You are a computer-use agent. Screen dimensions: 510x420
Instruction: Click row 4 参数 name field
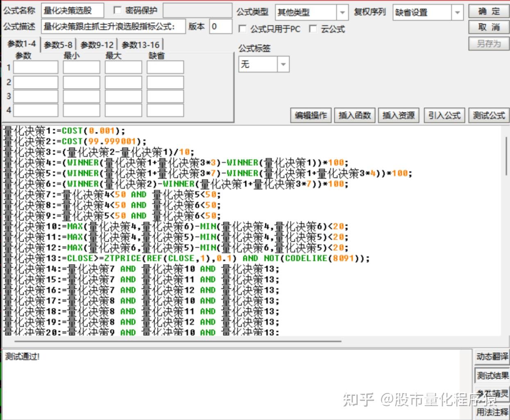36,110
